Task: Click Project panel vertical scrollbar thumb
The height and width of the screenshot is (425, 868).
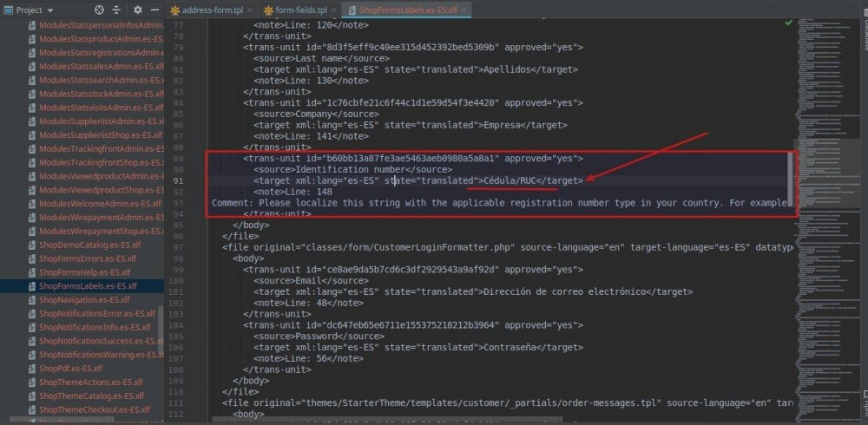Action: coord(161,331)
